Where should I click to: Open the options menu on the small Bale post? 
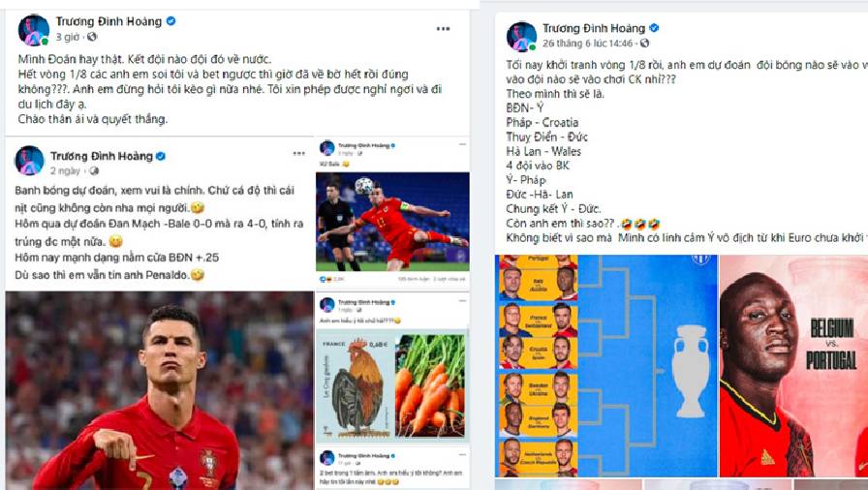(x=462, y=144)
